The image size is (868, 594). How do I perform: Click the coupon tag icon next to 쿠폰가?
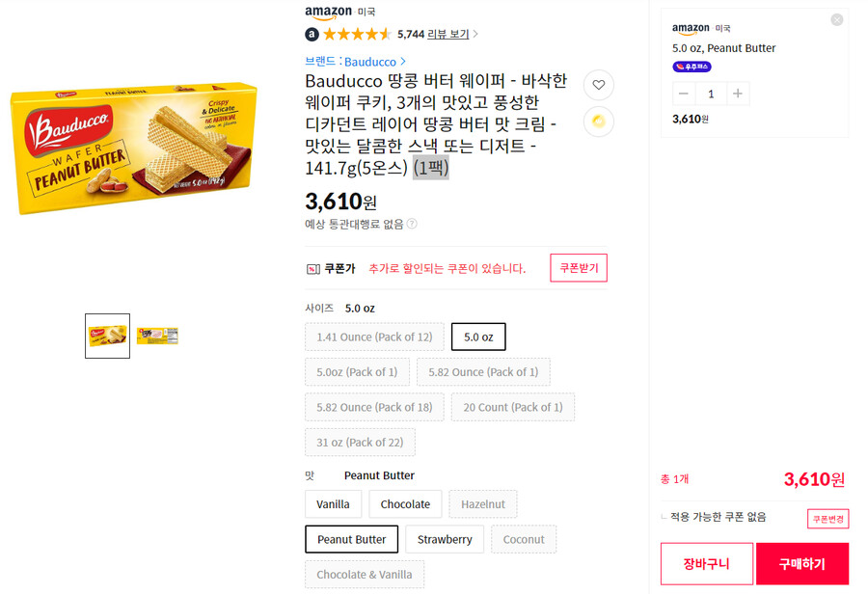pyautogui.click(x=312, y=269)
